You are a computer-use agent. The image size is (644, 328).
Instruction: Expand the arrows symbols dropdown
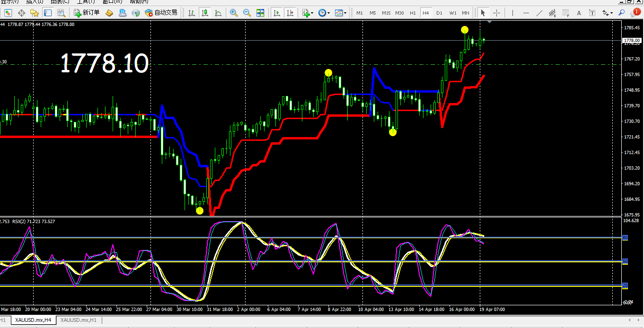click(608, 13)
